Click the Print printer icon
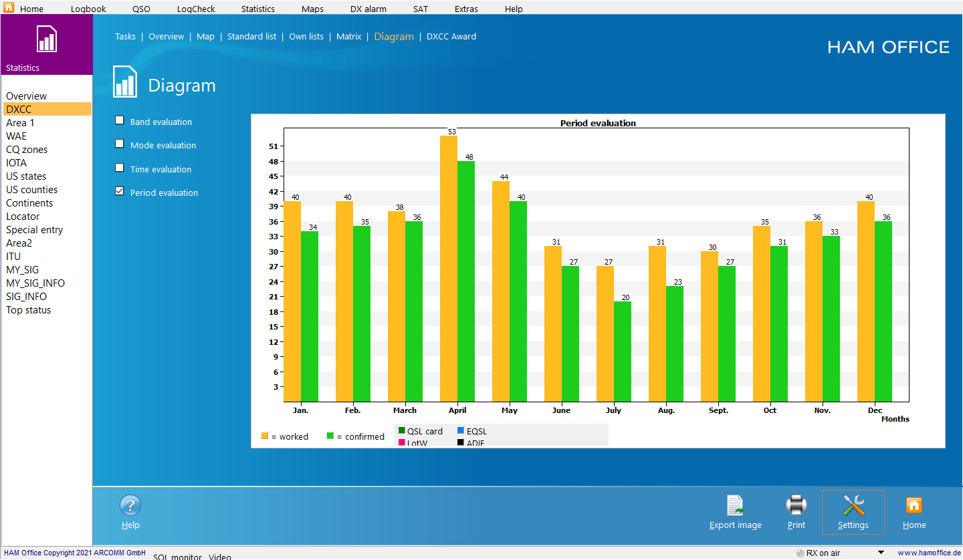The width and height of the screenshot is (963, 560). [796, 506]
